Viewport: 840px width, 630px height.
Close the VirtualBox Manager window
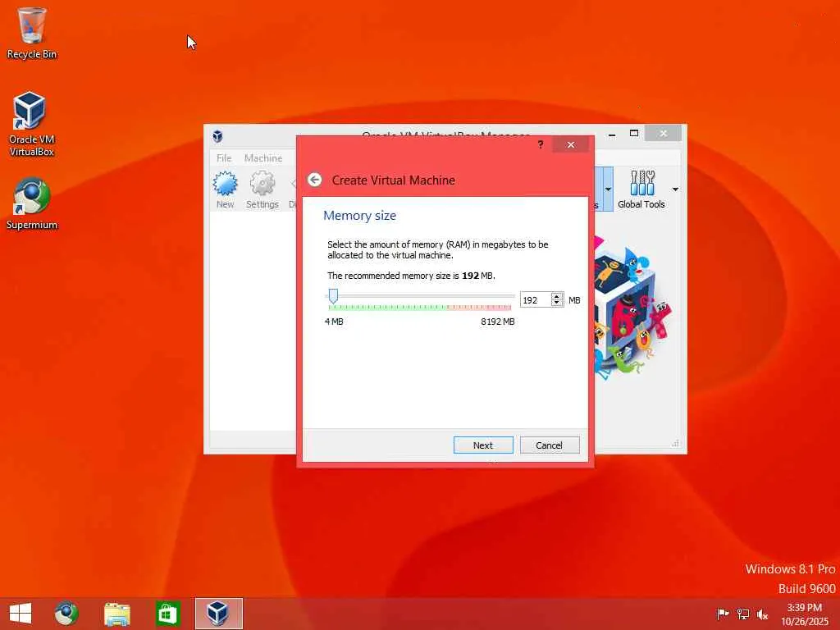(x=663, y=134)
